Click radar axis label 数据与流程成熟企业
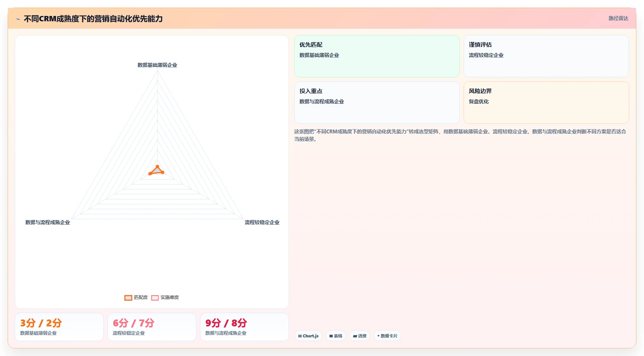The image size is (644, 356). [47, 222]
